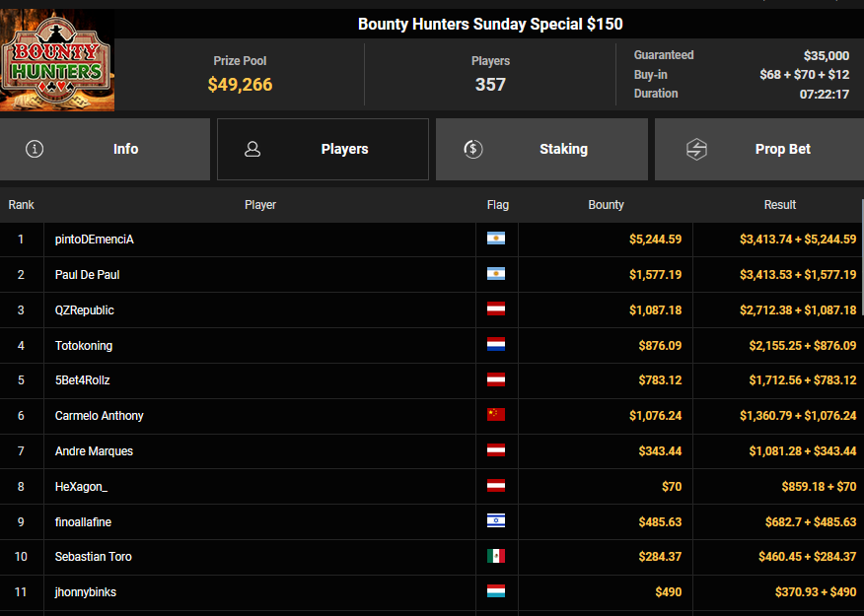Viewport: 864px width, 616px height.
Task: Click the Result column header
Action: [x=779, y=205]
